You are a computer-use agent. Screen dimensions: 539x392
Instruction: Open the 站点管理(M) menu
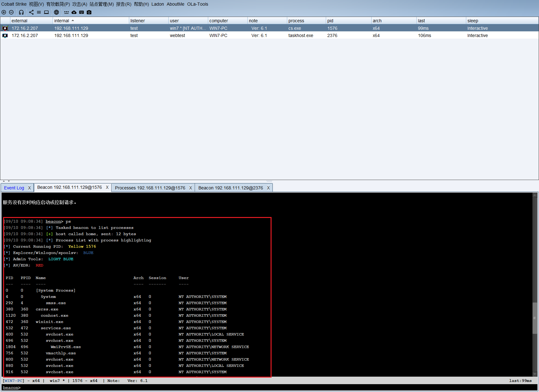[x=102, y=4]
